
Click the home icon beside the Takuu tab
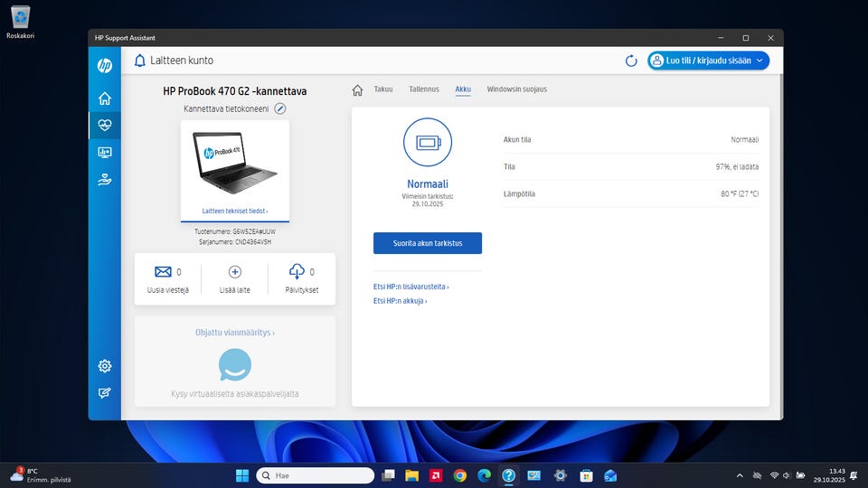(x=357, y=89)
